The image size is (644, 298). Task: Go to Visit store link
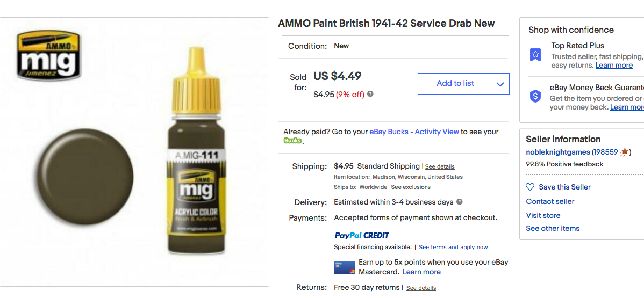coord(543,215)
